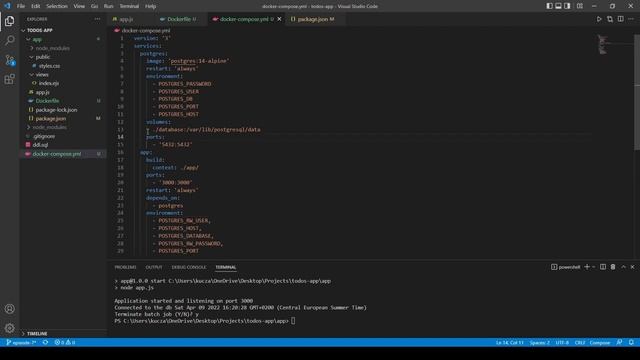Kill terminal with the trash icon
The height and width of the screenshot is (360, 640).
click(x=613, y=267)
